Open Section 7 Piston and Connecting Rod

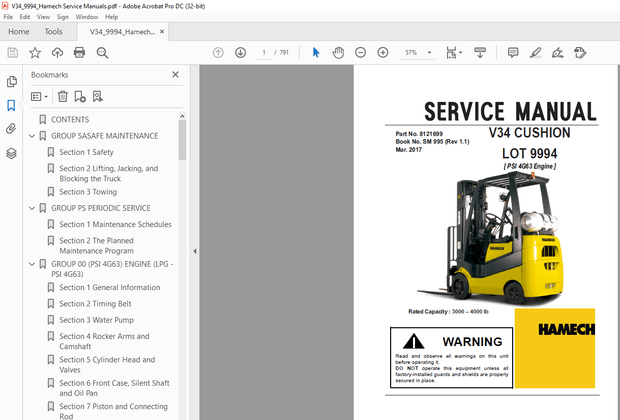pos(113,411)
